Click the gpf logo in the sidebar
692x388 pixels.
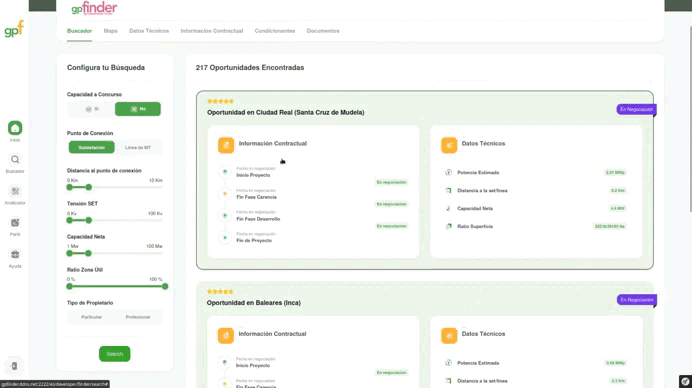click(14, 29)
